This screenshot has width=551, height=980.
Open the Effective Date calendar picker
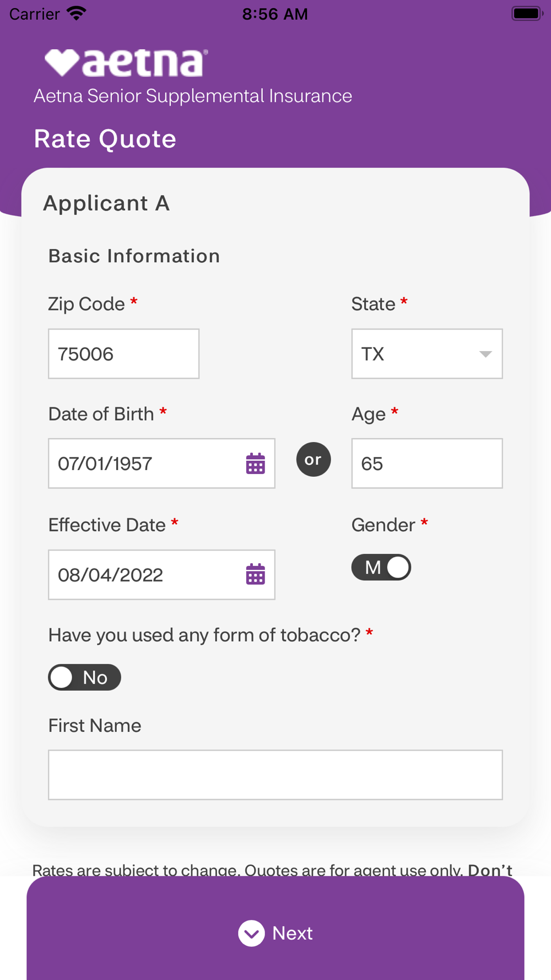pyautogui.click(x=255, y=574)
